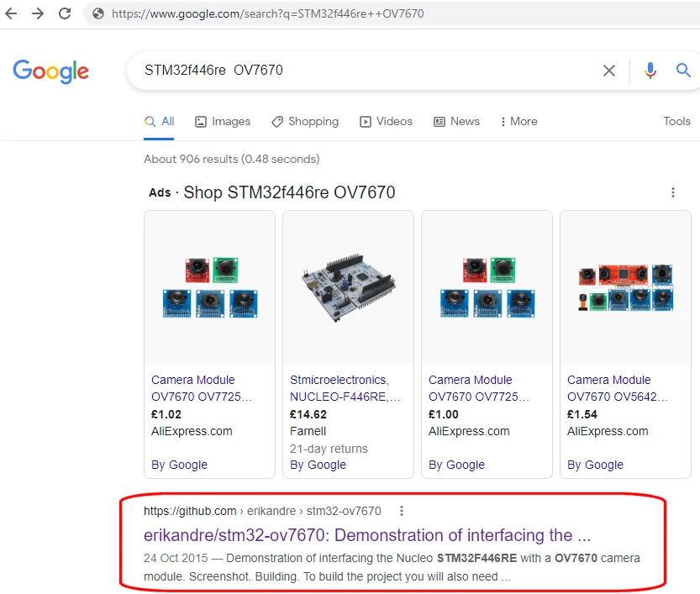Open three-dot menu beside github result

point(402,511)
